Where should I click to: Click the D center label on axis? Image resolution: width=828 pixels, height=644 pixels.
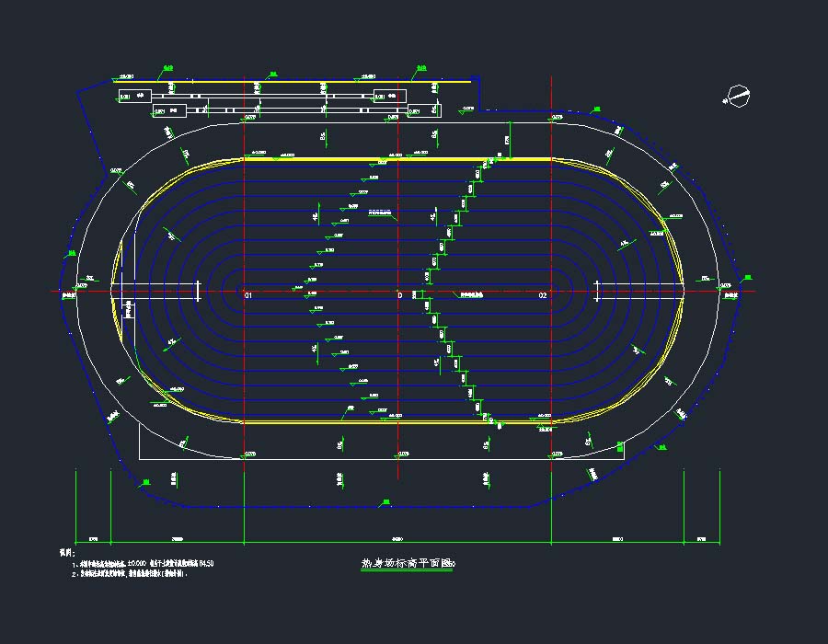pyautogui.click(x=400, y=295)
